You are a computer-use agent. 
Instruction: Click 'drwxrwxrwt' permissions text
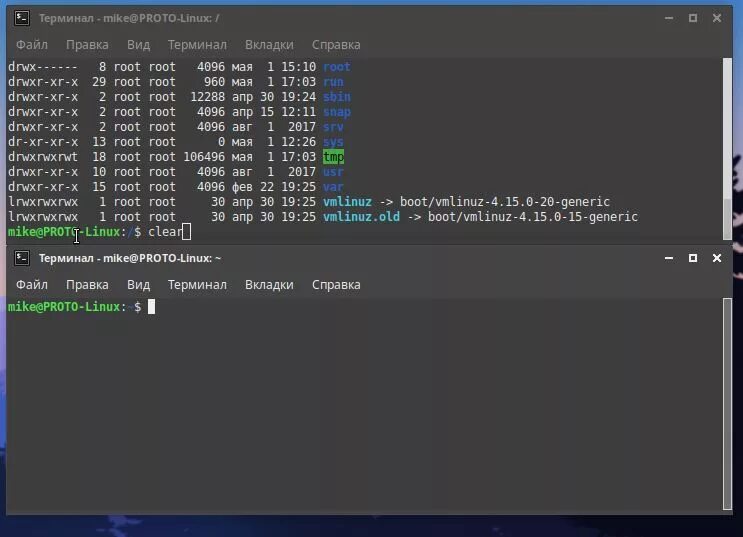coord(43,157)
